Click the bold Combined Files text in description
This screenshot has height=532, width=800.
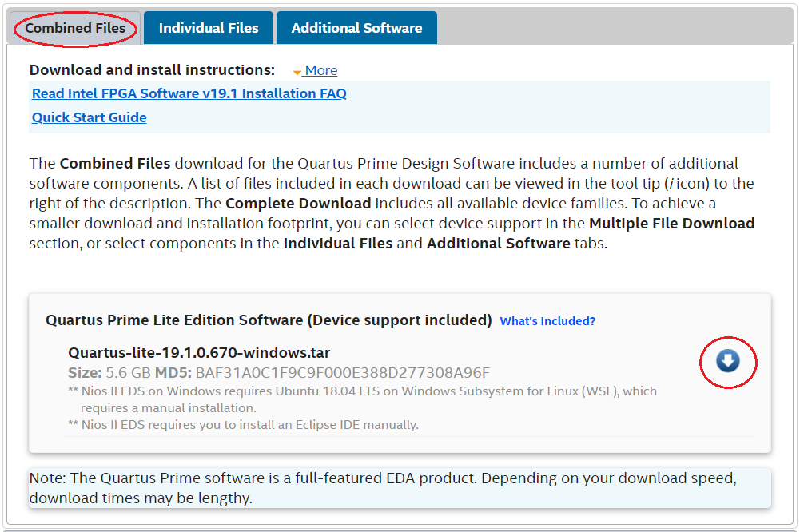(x=115, y=163)
